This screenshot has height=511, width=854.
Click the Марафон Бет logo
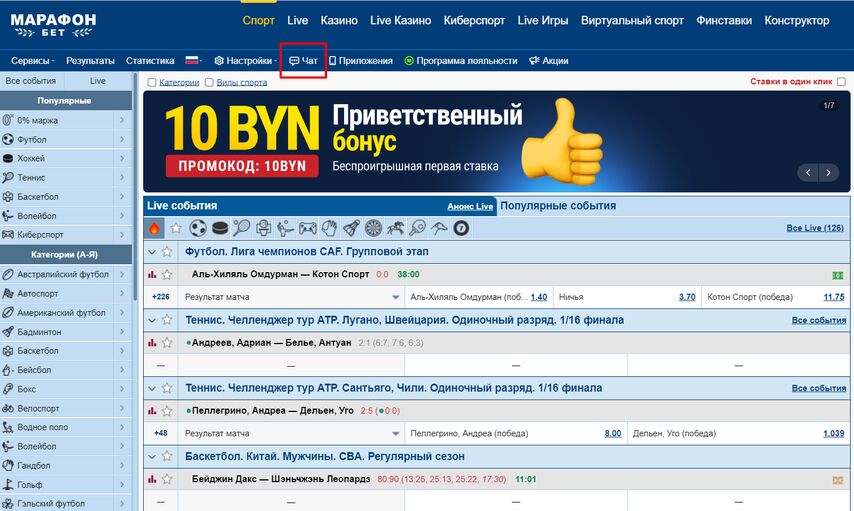click(53, 25)
